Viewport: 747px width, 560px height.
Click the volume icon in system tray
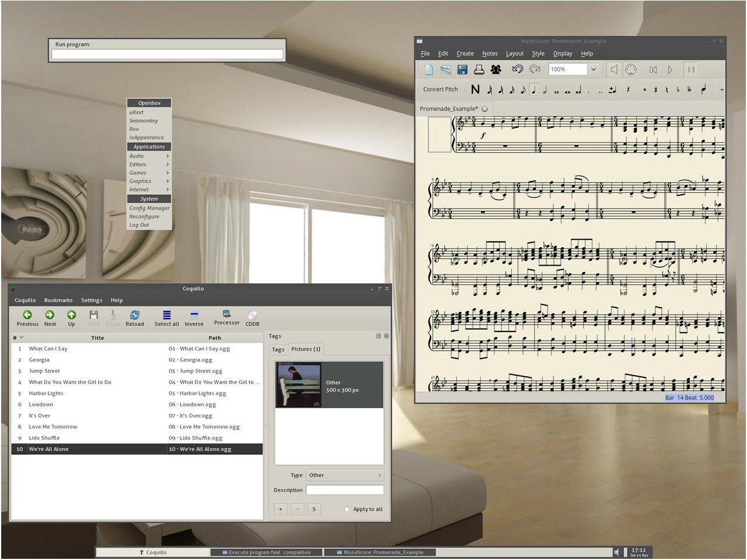click(617, 552)
